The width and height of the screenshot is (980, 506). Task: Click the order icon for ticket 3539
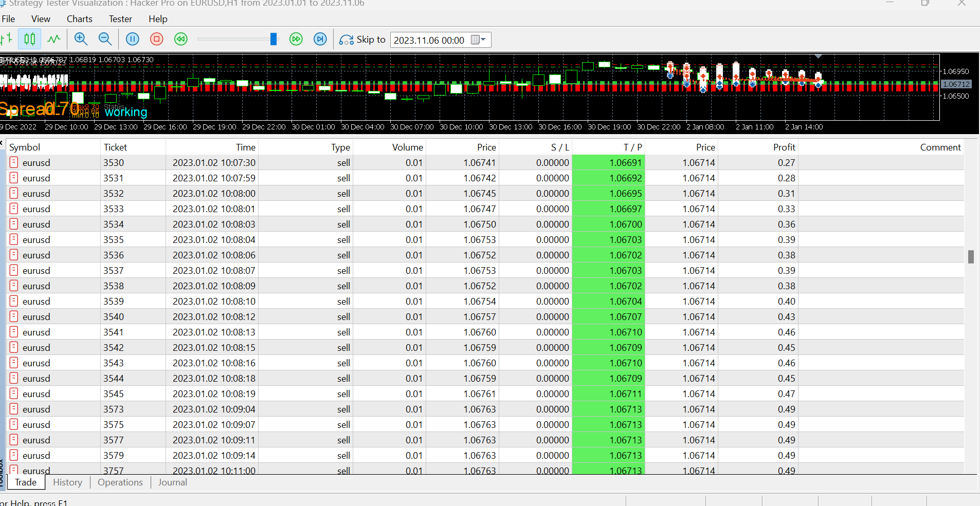[14, 301]
